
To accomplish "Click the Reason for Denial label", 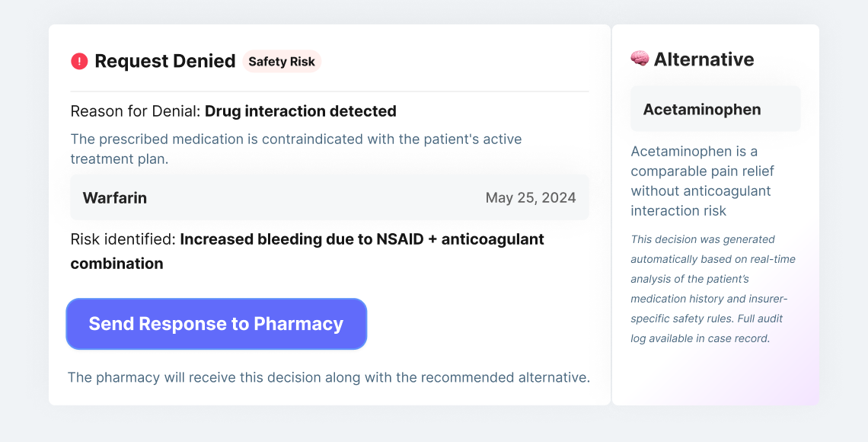I will tap(136, 111).
